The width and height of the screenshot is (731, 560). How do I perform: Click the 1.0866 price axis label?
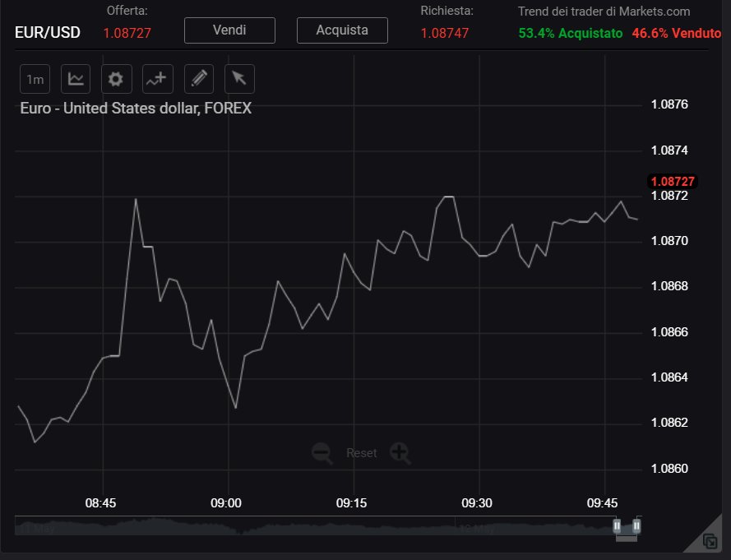(x=669, y=332)
